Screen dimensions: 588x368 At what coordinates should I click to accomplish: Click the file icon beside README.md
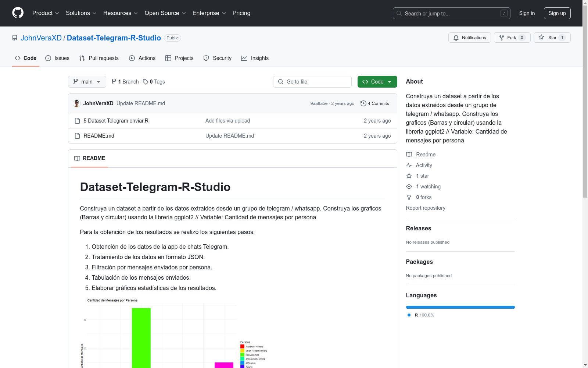(77, 136)
